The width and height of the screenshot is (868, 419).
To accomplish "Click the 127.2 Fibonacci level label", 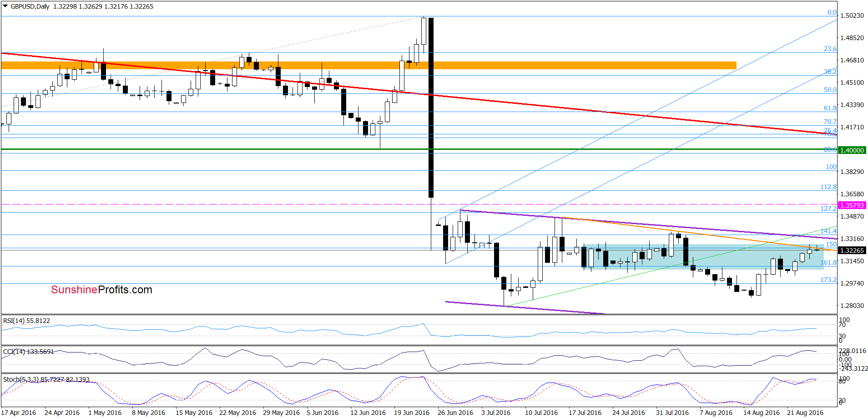I will (x=828, y=209).
